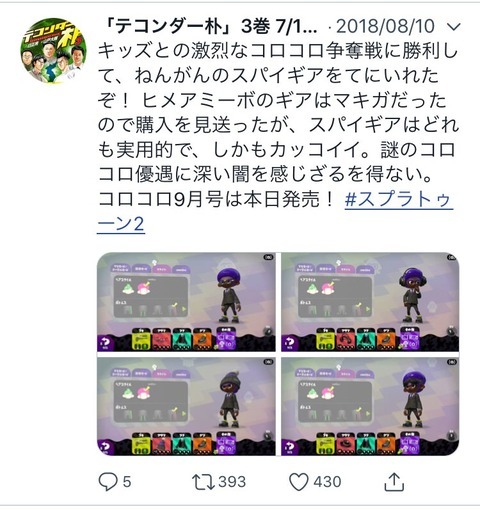
Task: Like the tweet with heart icon
Action: tap(298, 482)
